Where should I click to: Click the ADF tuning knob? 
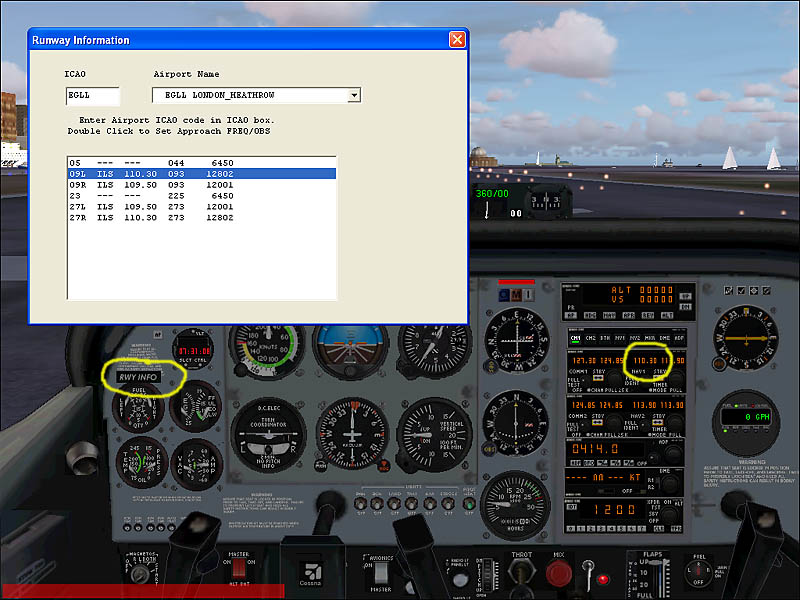(x=673, y=454)
